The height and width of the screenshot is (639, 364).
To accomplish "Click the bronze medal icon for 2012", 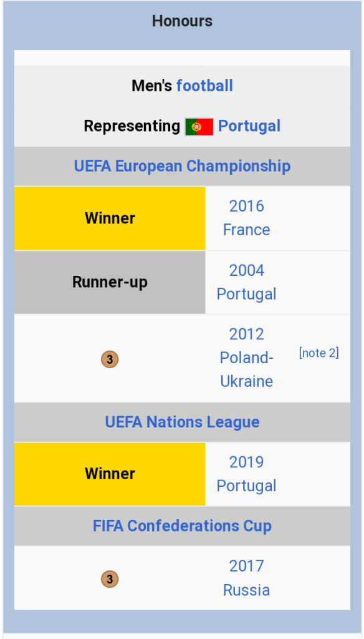I will (110, 359).
